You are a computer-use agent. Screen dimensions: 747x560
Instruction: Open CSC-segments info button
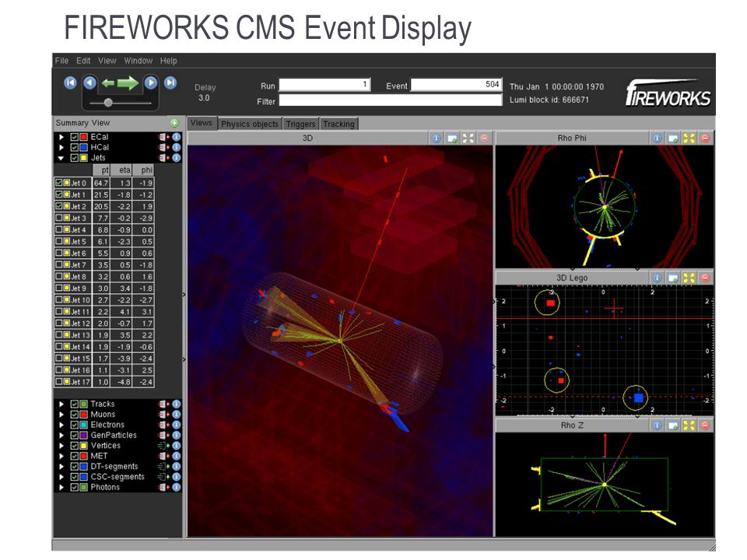[177, 477]
